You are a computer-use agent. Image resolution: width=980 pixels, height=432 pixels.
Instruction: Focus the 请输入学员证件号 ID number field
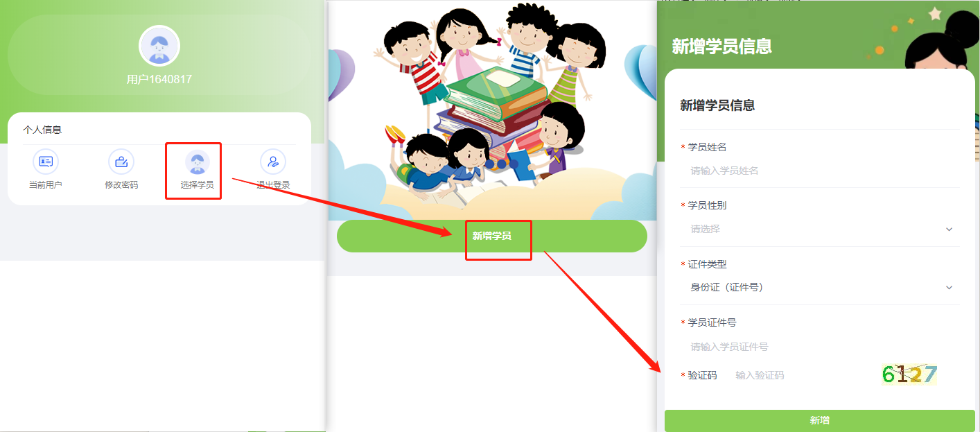pos(820,347)
